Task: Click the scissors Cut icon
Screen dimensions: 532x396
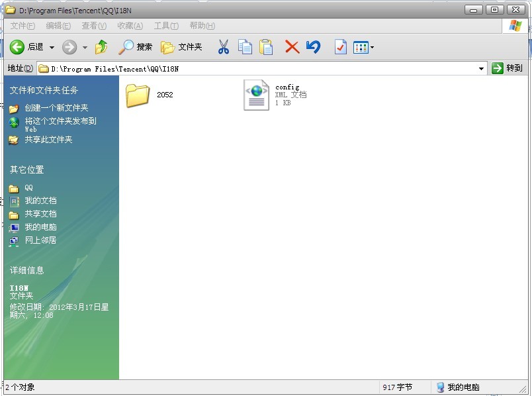Action: coord(224,47)
